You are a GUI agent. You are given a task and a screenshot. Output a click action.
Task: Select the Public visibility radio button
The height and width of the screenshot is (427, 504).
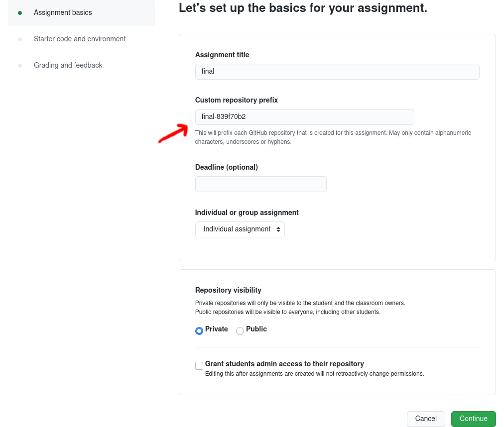(240, 330)
